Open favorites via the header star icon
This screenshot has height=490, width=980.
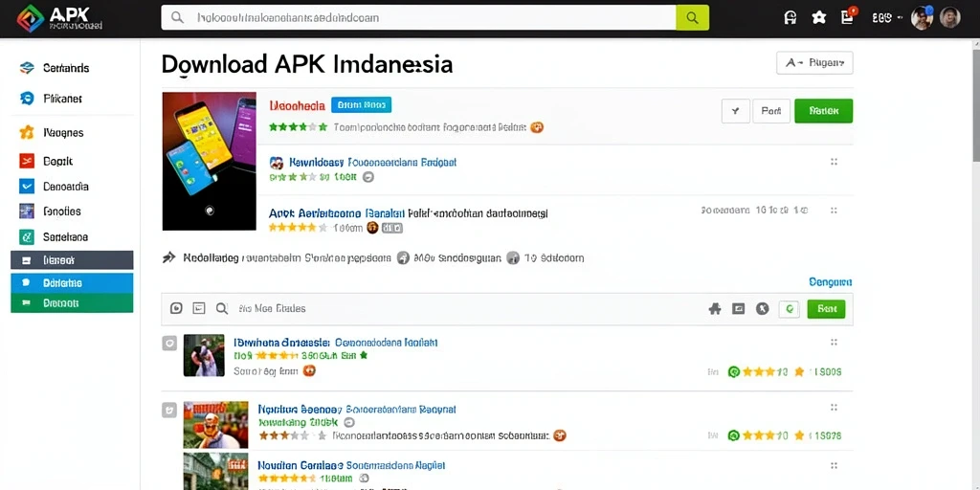[x=819, y=17]
